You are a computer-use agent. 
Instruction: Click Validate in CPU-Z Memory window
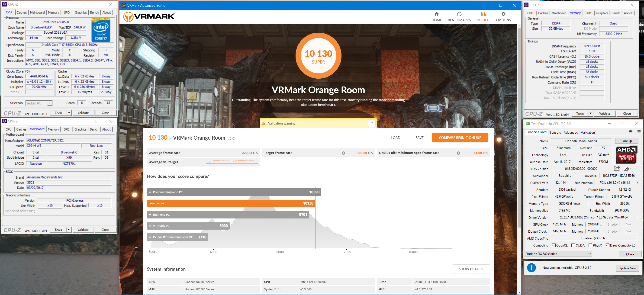point(605,113)
